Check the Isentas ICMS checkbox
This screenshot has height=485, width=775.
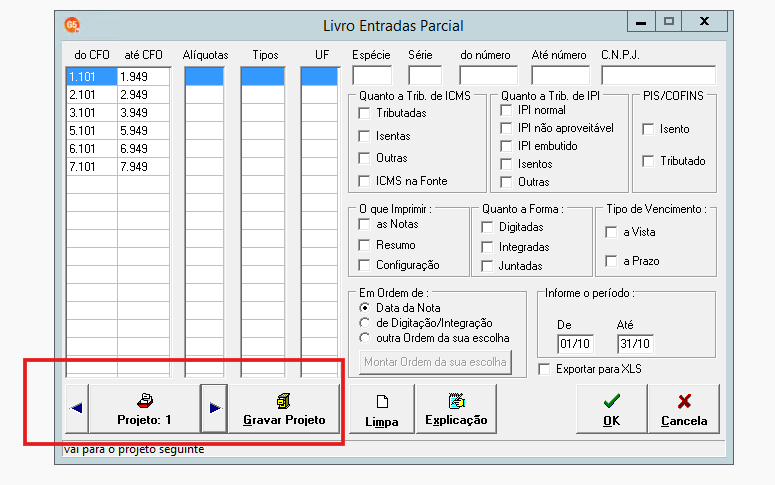pos(364,136)
